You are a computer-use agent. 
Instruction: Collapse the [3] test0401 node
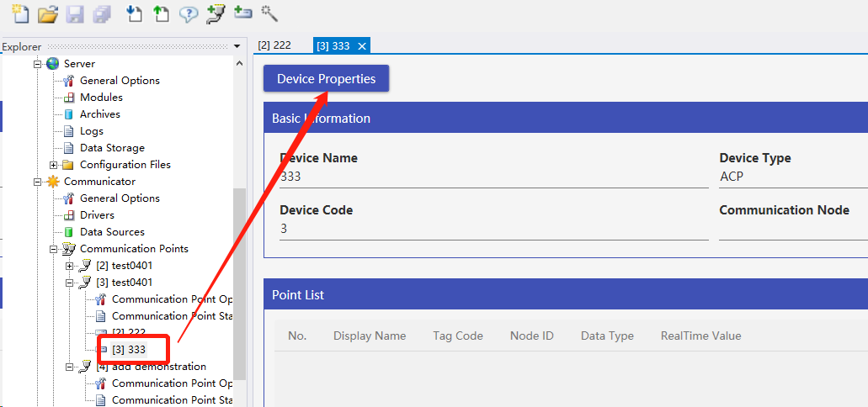[70, 283]
